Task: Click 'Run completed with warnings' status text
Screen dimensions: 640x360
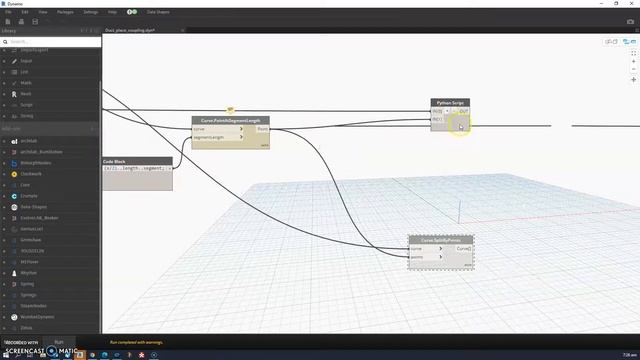Action: pyautogui.click(x=136, y=342)
